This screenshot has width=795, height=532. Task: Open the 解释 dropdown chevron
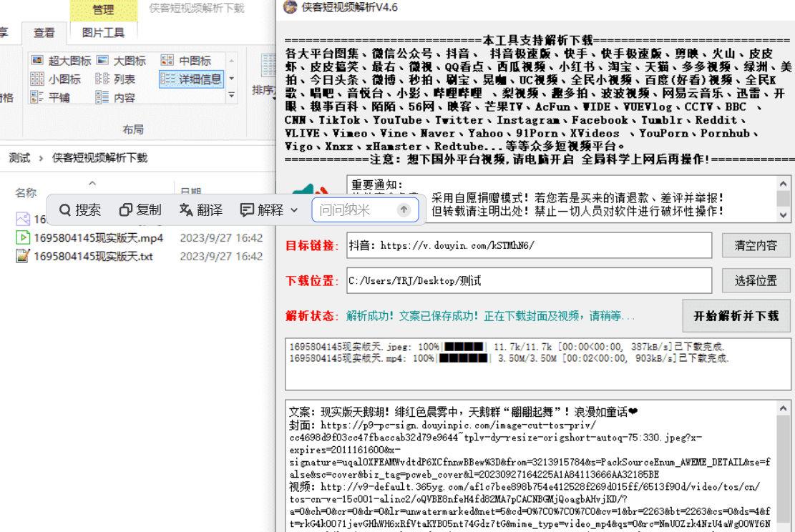pyautogui.click(x=294, y=210)
